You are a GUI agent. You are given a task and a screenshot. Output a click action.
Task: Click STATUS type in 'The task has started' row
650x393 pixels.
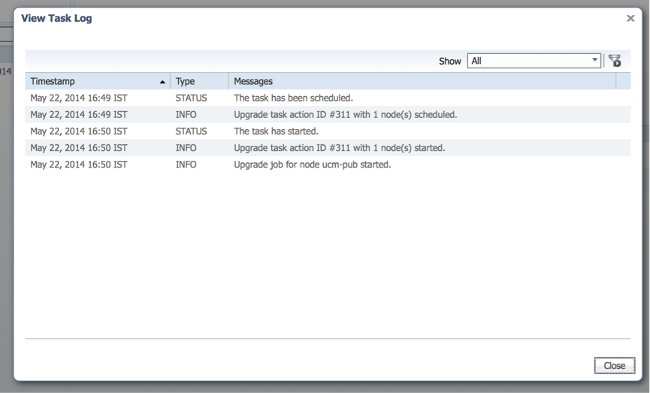[x=191, y=131]
